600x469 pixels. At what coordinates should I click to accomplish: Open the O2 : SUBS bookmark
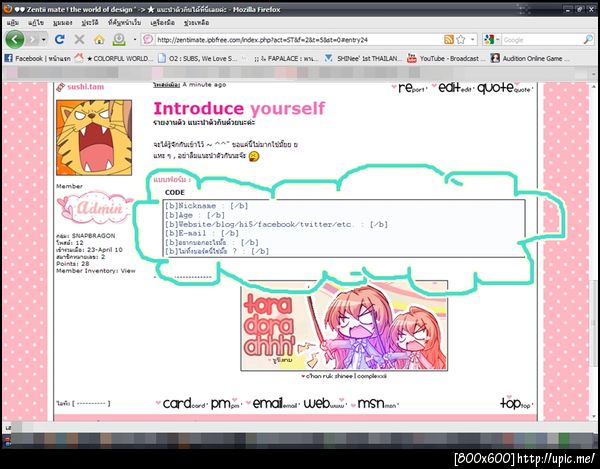(x=198, y=59)
